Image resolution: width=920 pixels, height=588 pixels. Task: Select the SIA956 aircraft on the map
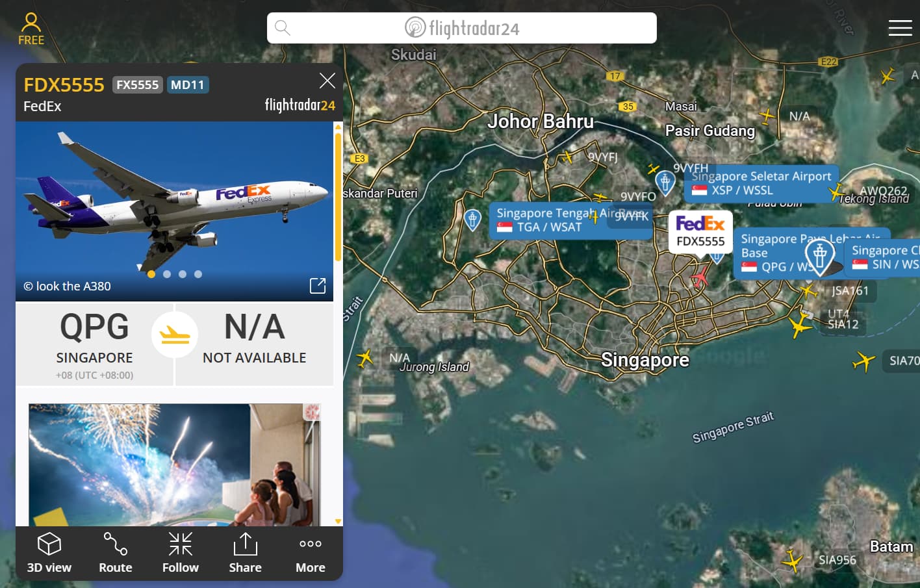coord(793,559)
